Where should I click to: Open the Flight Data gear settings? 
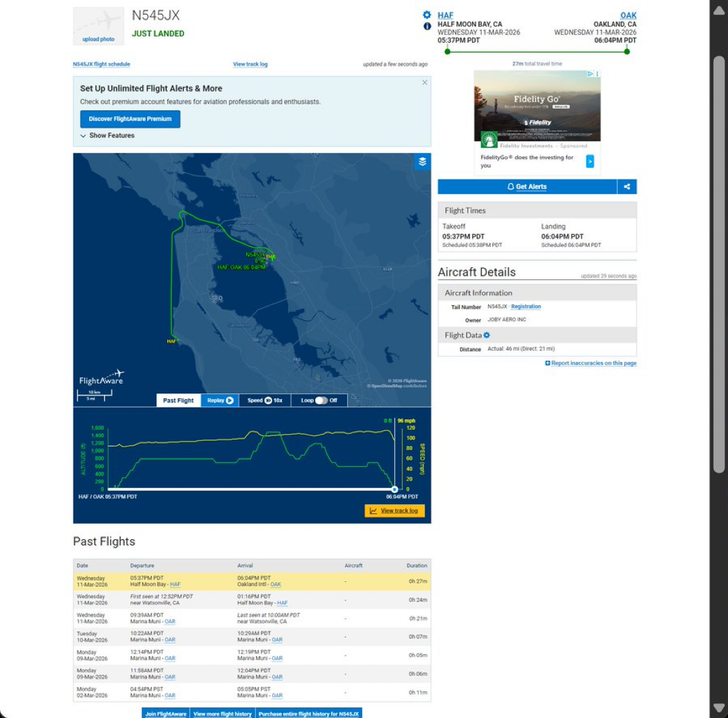point(487,335)
